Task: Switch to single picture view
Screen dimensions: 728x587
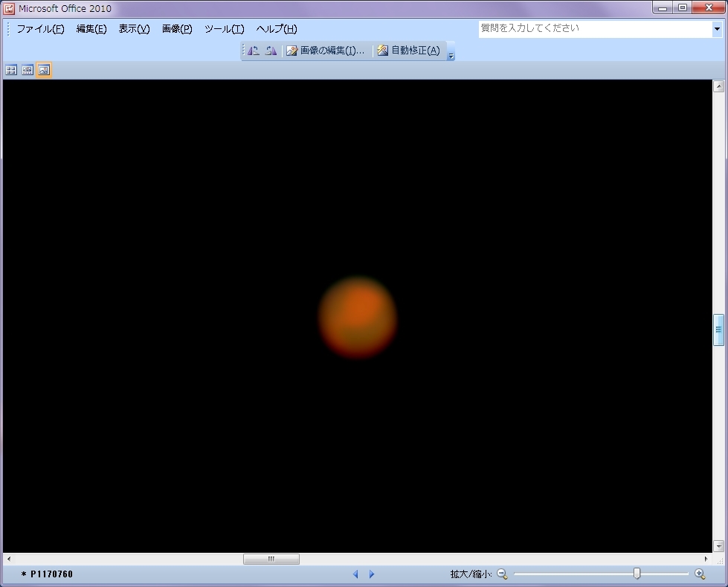Action: point(44,70)
